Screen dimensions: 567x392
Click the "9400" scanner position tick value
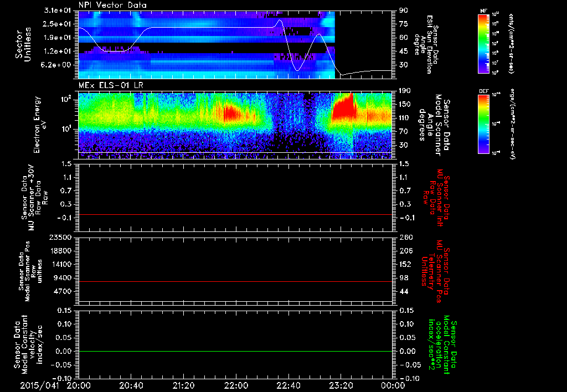click(63, 278)
